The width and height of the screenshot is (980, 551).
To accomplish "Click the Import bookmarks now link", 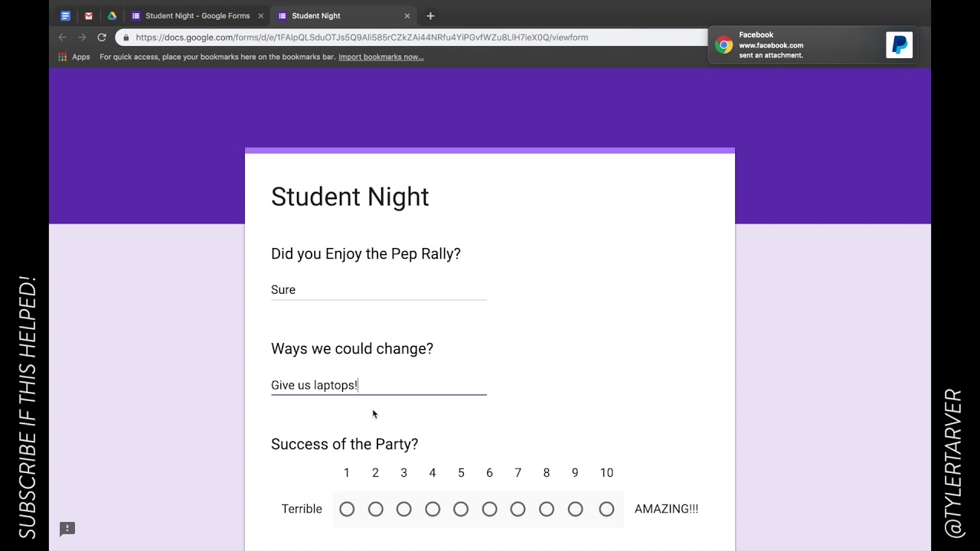I will 381,57.
